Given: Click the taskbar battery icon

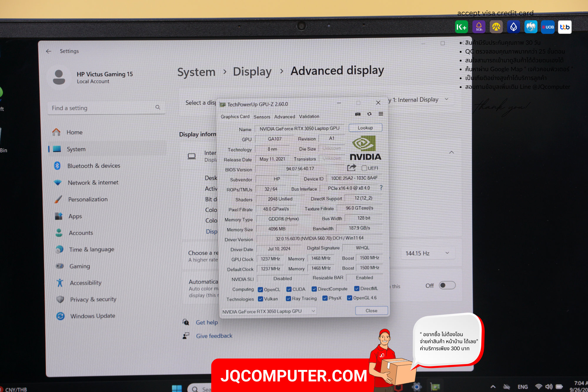Looking at the screenshot, I should pos(559,387).
